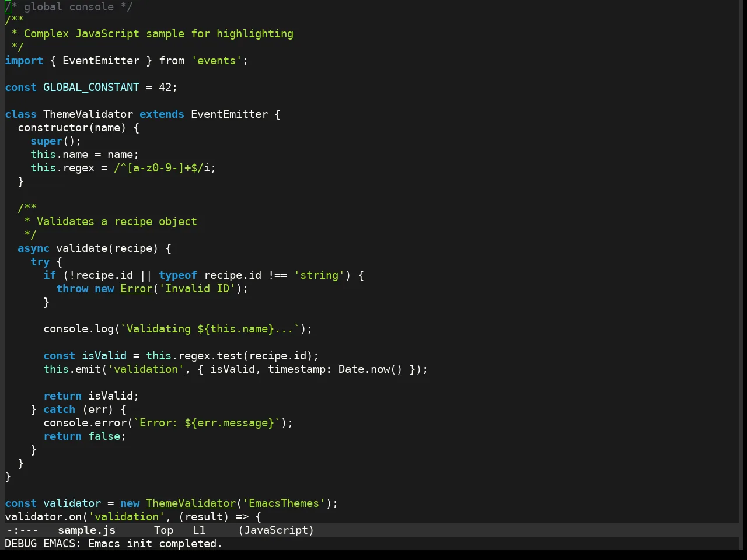Click the 'super' call

pos(46,141)
